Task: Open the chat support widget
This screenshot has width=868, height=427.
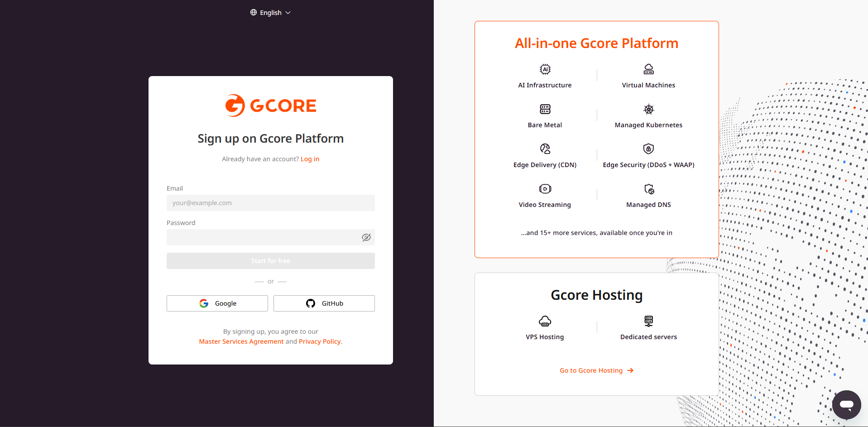Action: [x=846, y=404]
